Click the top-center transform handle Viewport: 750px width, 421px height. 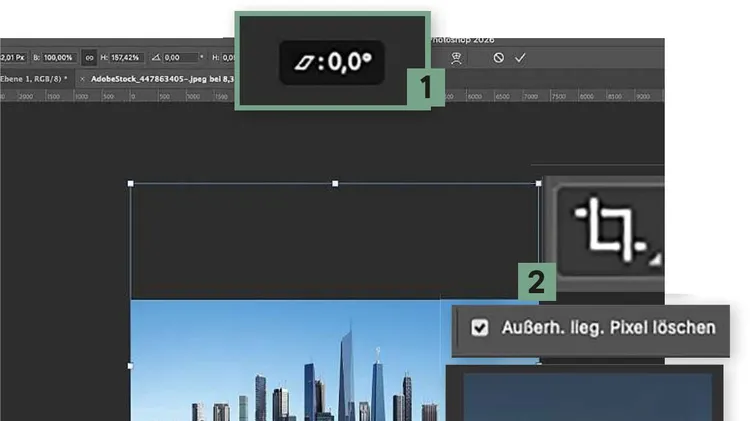[x=335, y=184]
